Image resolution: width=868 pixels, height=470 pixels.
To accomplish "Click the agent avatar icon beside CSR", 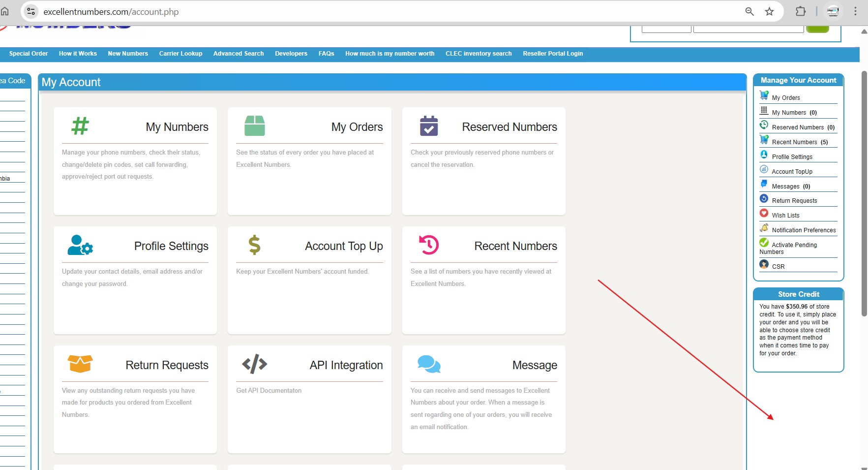I will (x=764, y=264).
